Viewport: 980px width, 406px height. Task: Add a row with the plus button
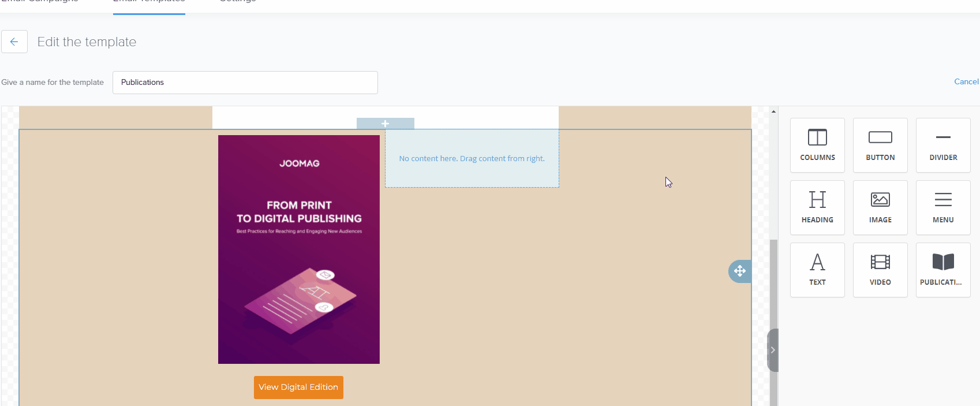click(385, 124)
